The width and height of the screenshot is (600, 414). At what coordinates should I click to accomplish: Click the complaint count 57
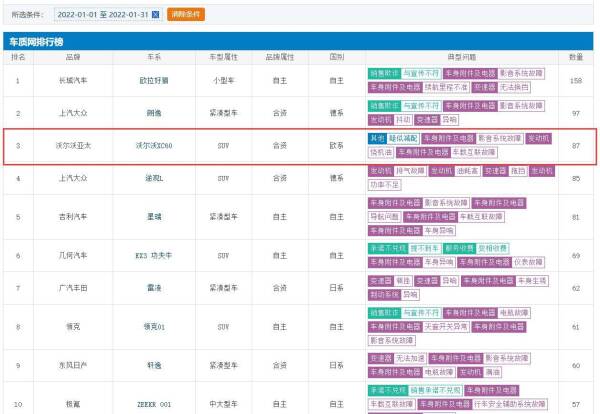576,404
